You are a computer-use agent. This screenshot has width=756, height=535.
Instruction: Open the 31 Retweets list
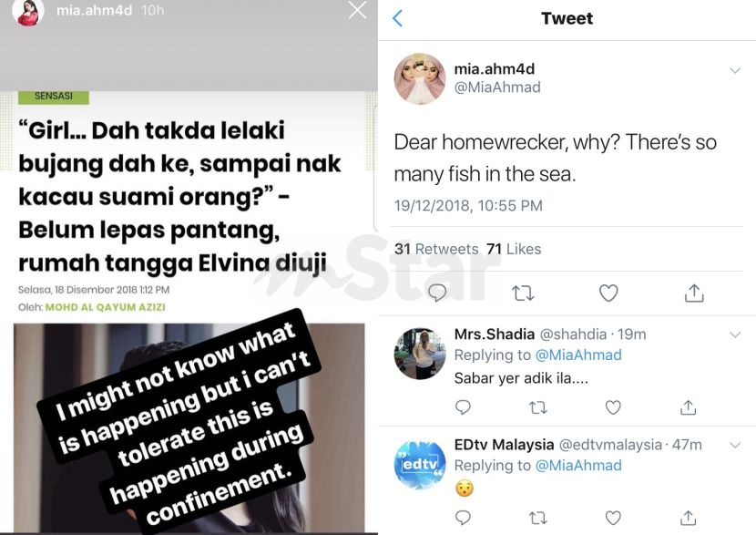[x=436, y=249]
